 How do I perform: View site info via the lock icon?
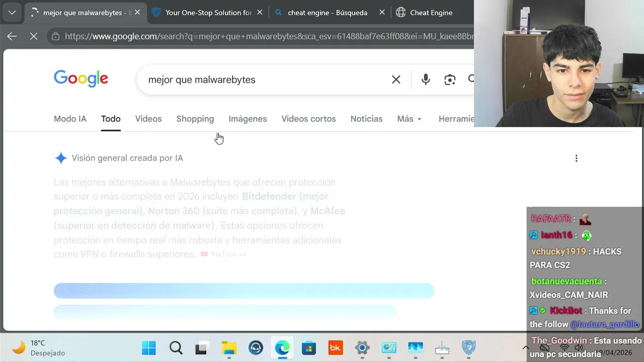[55, 36]
